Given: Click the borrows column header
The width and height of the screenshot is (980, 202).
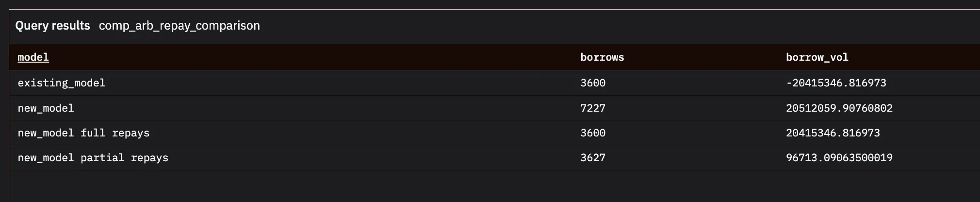Looking at the screenshot, I should pos(602,57).
